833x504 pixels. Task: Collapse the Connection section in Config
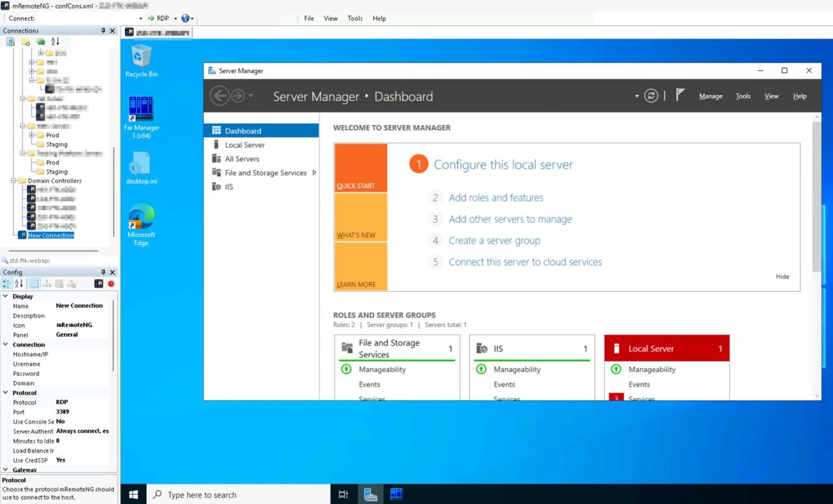pos(6,344)
